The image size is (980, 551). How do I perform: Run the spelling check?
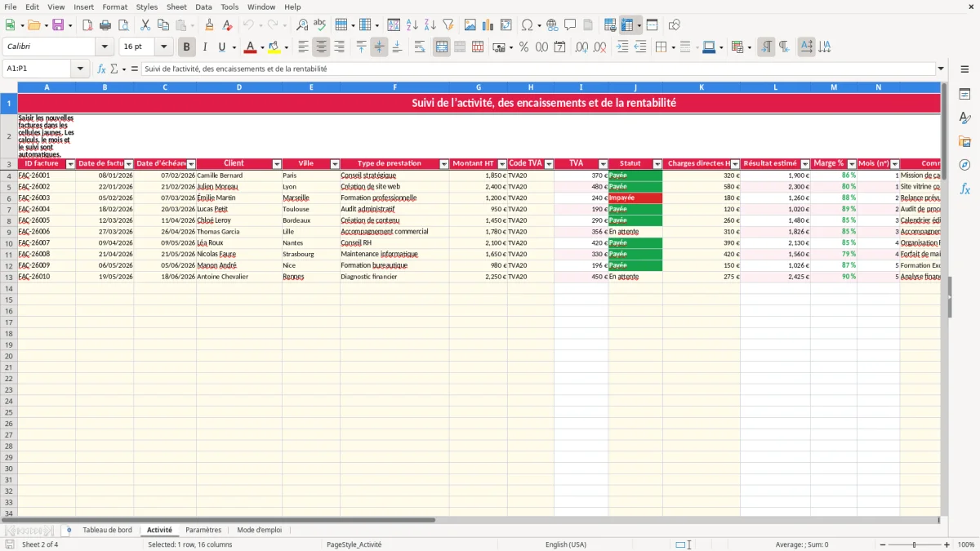pos(320,25)
